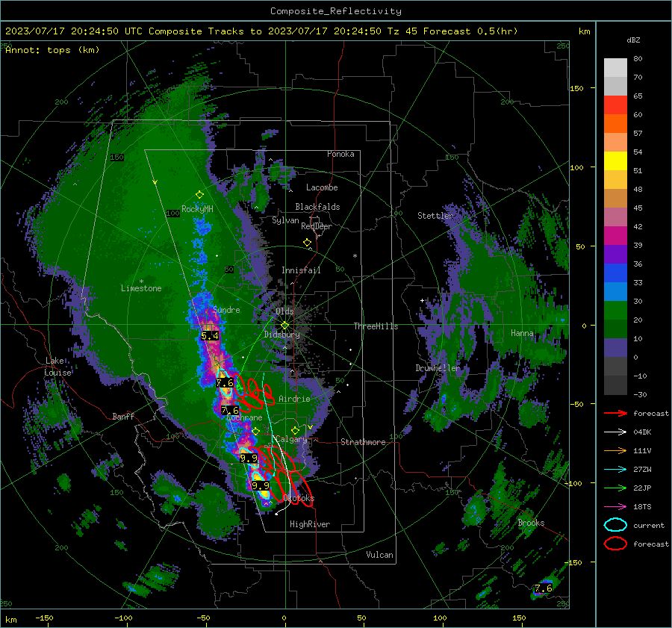Viewport: 672px width, 628px height.
Task: Click the Composite_Reflectivity title
Action: pyautogui.click(x=336, y=11)
